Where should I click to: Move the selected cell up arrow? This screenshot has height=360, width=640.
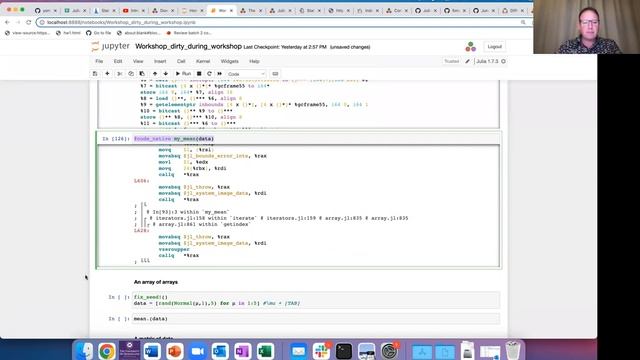(155, 74)
